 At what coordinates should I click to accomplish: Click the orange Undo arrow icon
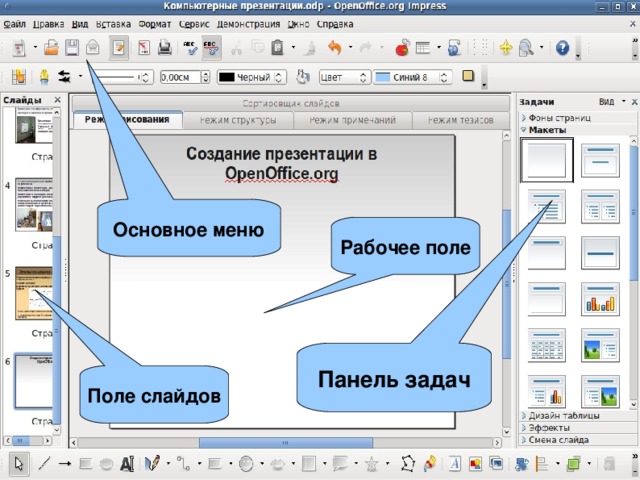point(335,48)
